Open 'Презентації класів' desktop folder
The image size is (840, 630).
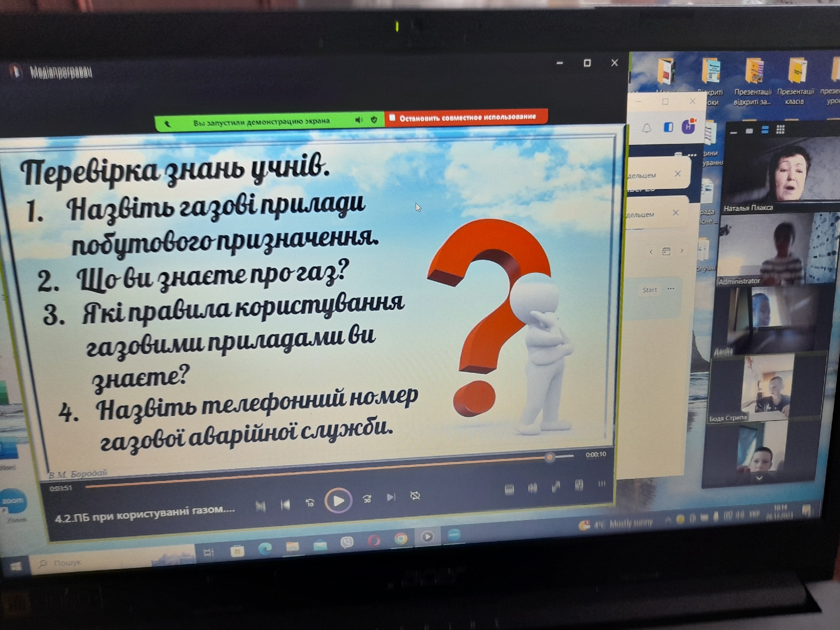point(795,81)
